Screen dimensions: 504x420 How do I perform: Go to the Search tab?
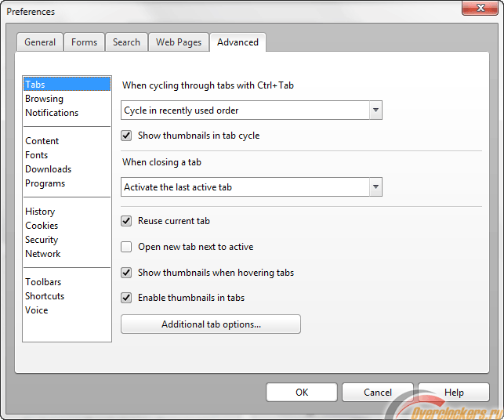tap(126, 42)
